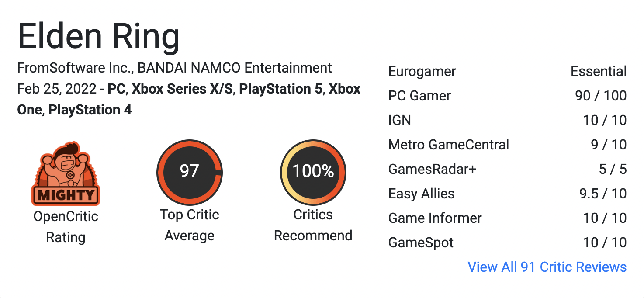This screenshot has height=298, width=644.
Task: Open the Eurogamer review row
Action: coord(507,71)
